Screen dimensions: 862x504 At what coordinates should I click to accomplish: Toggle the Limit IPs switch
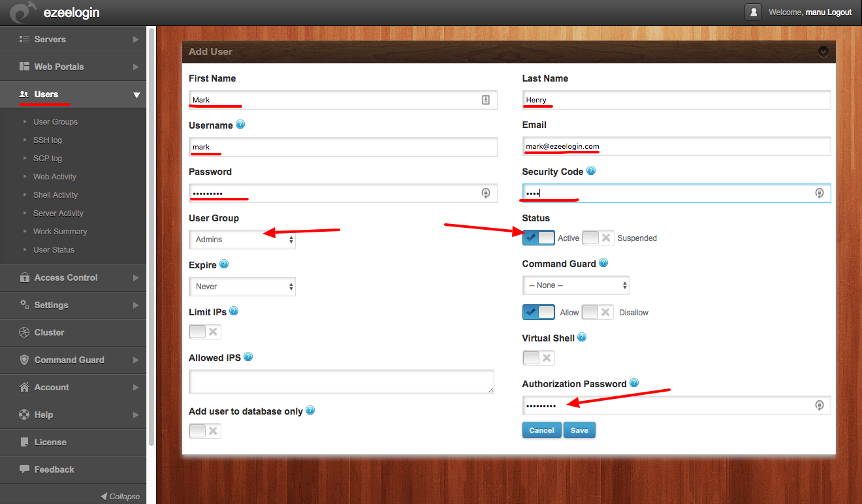(205, 332)
